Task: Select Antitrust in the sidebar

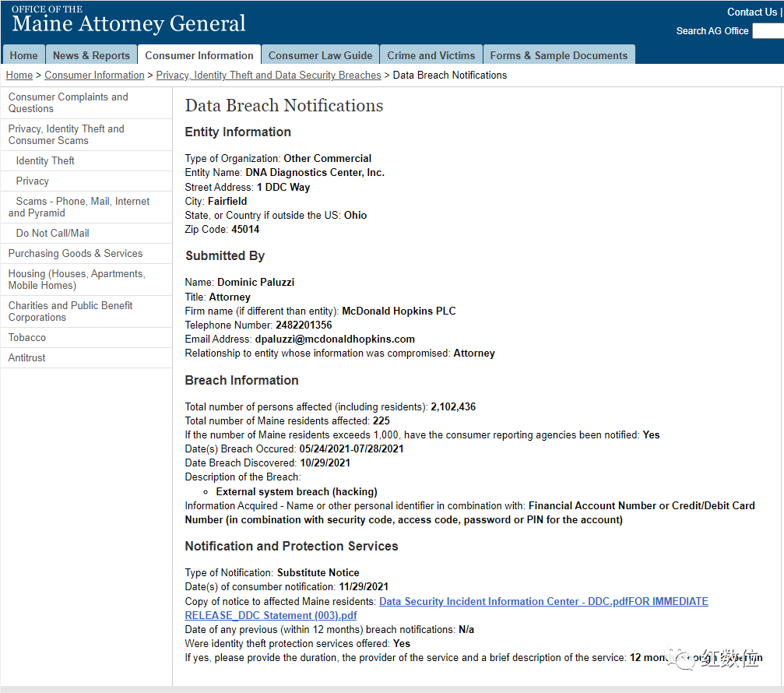Action: coord(86,357)
